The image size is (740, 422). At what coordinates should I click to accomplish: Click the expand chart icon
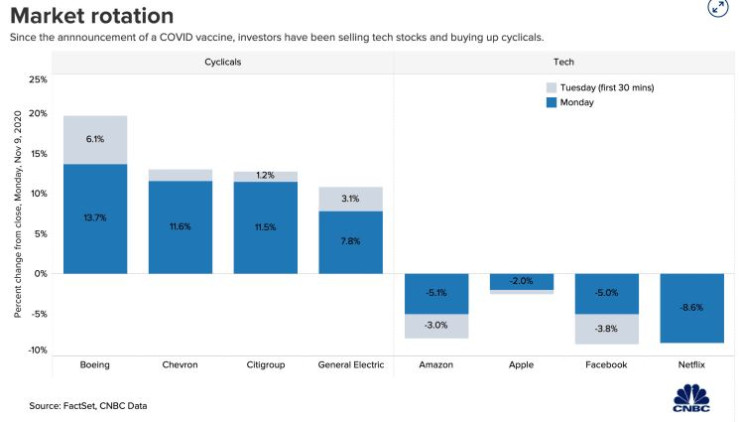point(718,9)
